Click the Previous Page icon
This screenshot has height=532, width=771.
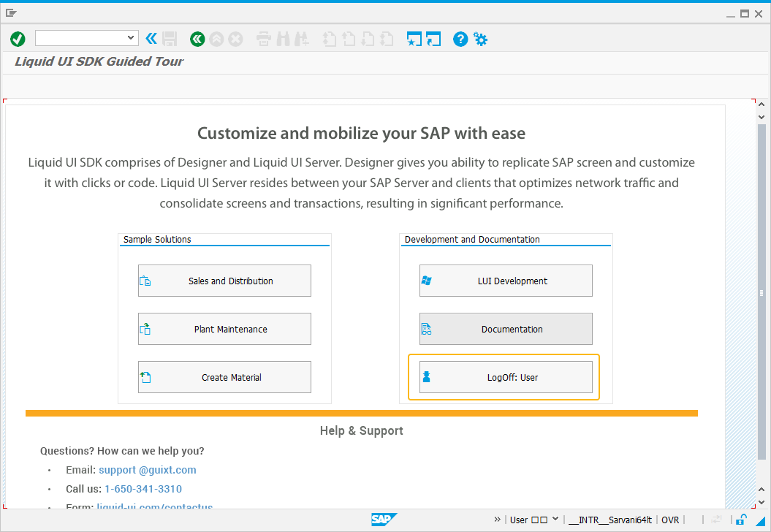(x=349, y=39)
